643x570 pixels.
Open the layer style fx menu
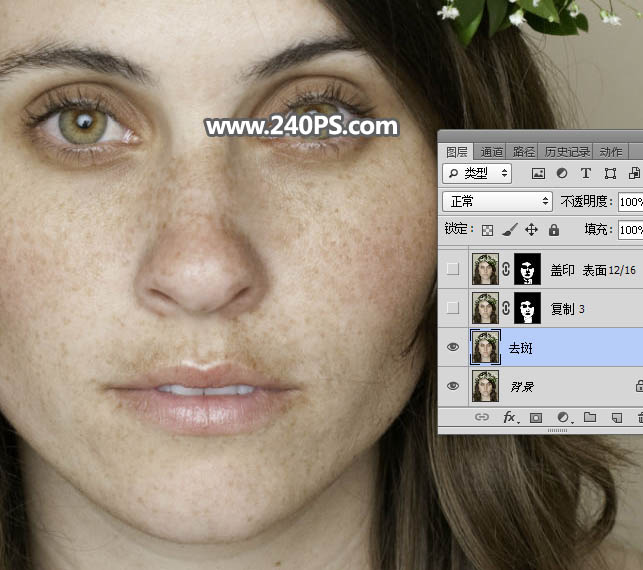pyautogui.click(x=510, y=417)
